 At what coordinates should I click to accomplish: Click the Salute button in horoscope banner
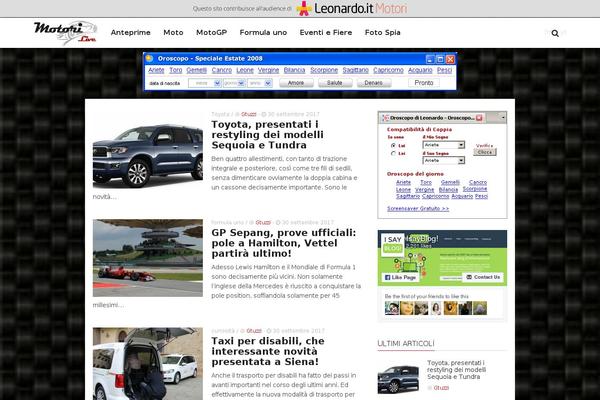335,83
